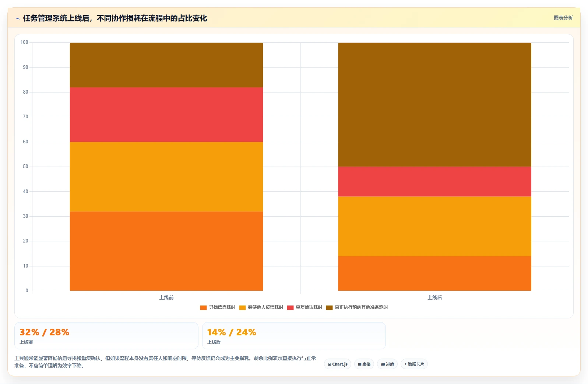Viewport: 588px width, 384px height.
Task: Select the 表格 tag chip
Action: pos(364,364)
